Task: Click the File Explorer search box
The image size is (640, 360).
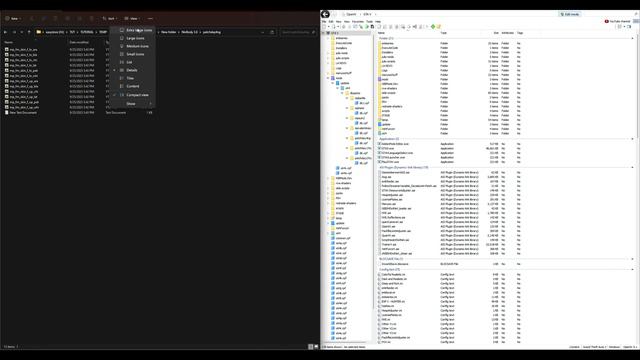Action: tap(298, 32)
